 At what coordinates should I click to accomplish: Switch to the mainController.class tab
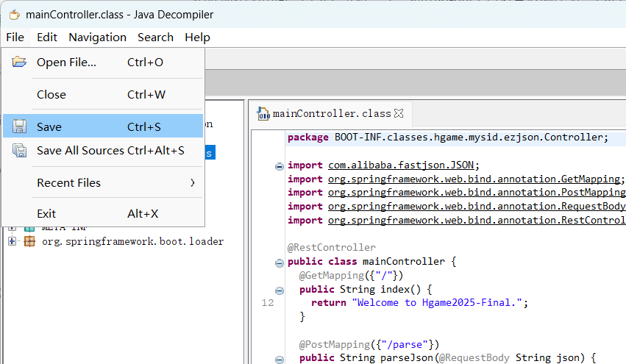(x=331, y=114)
